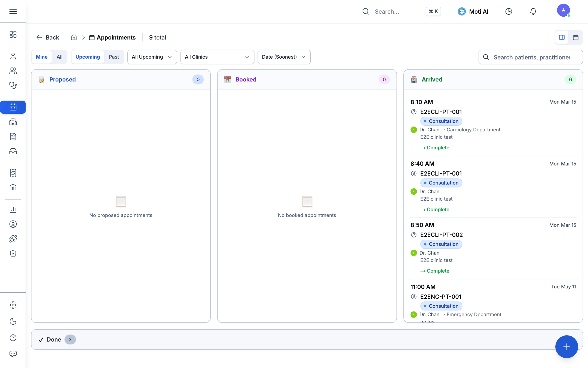Open the bar chart reports icon

[13, 209]
